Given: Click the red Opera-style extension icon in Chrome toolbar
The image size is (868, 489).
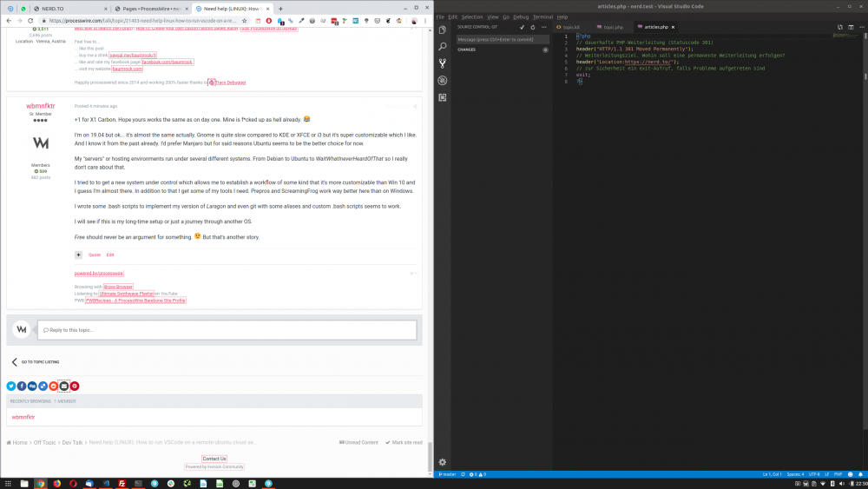Looking at the screenshot, I should (269, 21).
